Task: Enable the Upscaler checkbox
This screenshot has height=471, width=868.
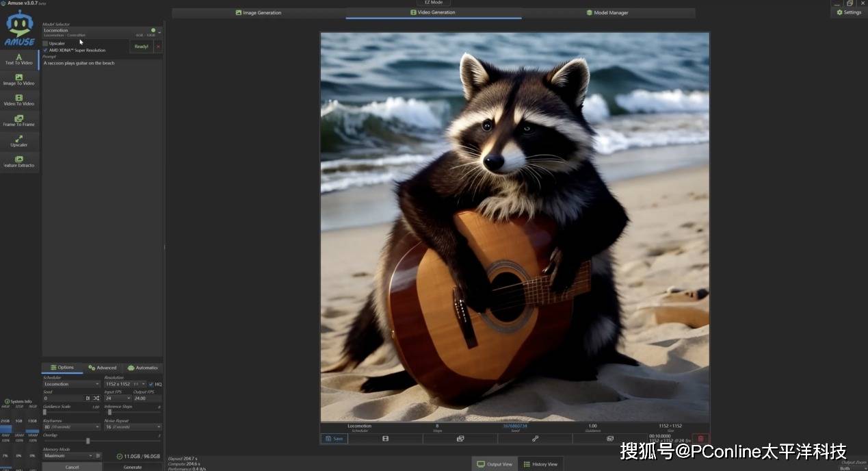Action: pos(46,43)
